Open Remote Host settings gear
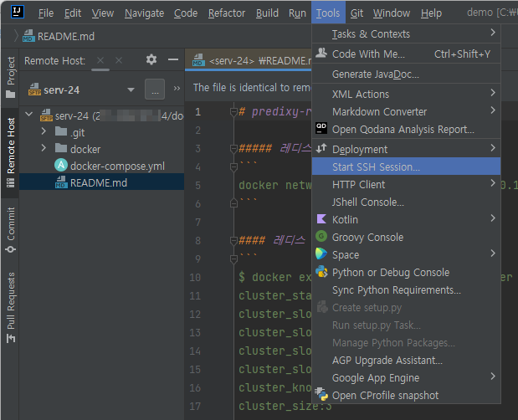The height and width of the screenshot is (420, 518). (151, 59)
